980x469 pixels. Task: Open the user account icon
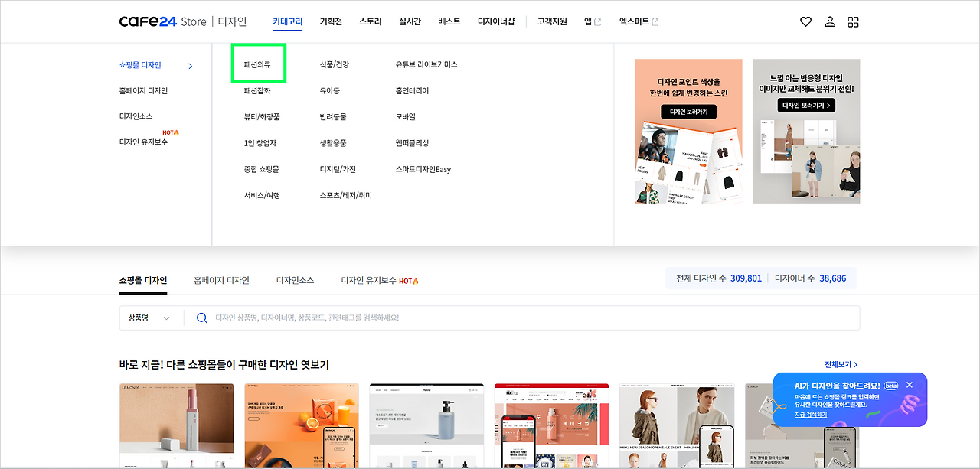point(830,22)
